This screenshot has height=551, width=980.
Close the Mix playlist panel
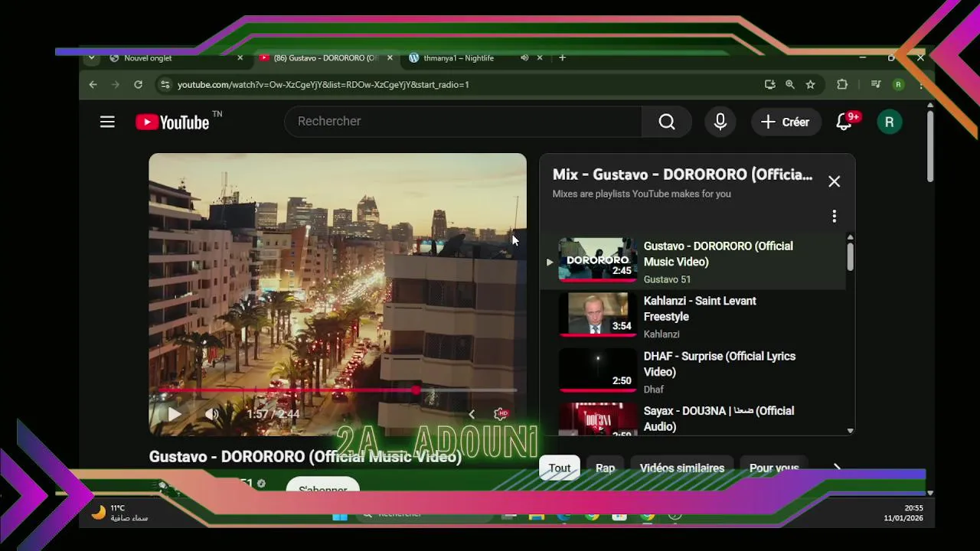point(834,181)
